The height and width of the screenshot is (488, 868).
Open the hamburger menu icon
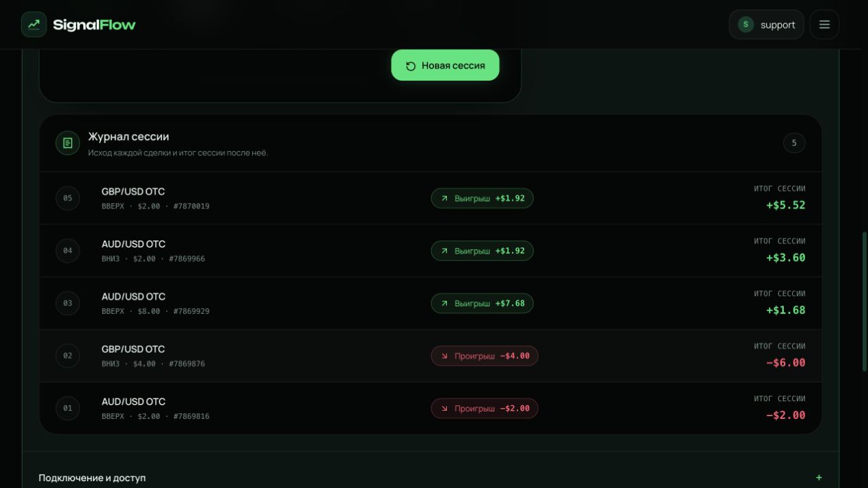pos(824,25)
